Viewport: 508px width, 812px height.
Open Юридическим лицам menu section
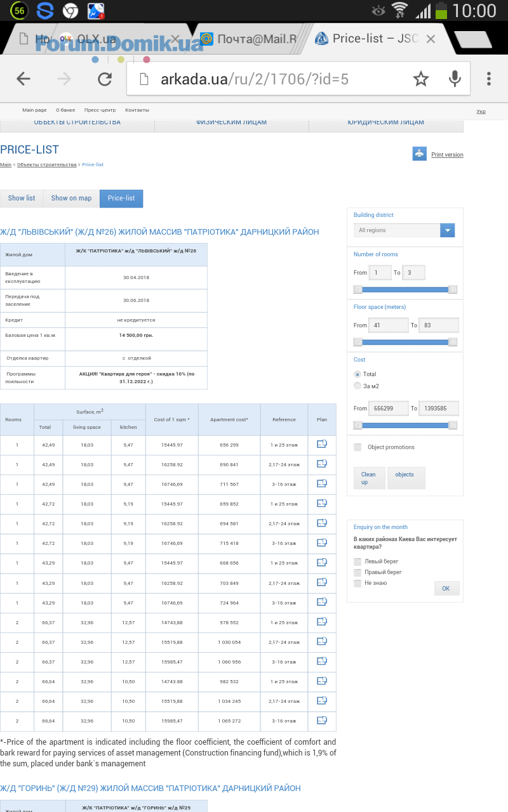385,122
